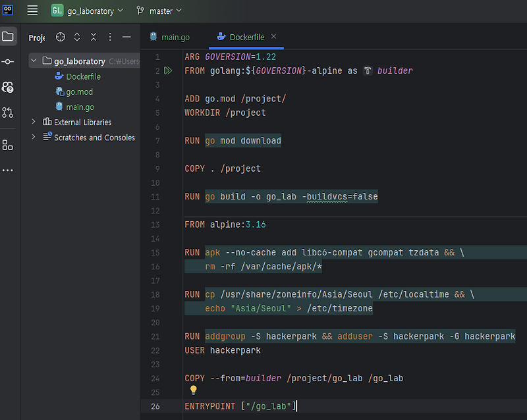Viewport: 527px width, 420px height.
Task: Run the Dockerfile via green gutter icon
Action: coord(167,70)
